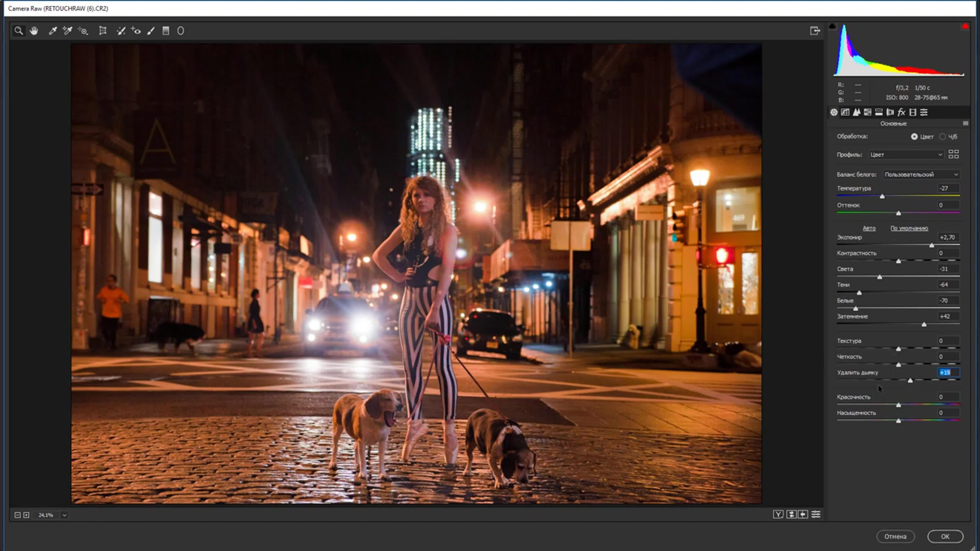Toggle panel default settings icon at bottom
This screenshot has height=551, width=980.
click(x=816, y=514)
